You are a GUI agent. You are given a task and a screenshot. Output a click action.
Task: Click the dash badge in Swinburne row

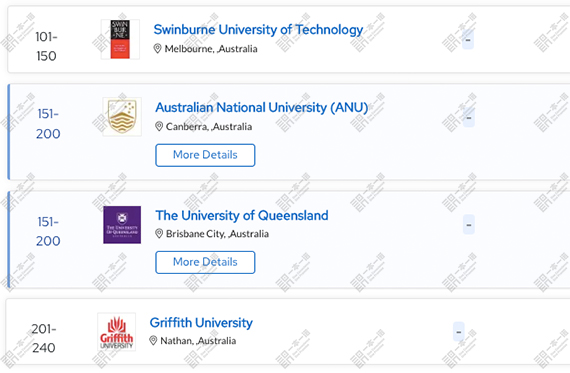tap(468, 39)
